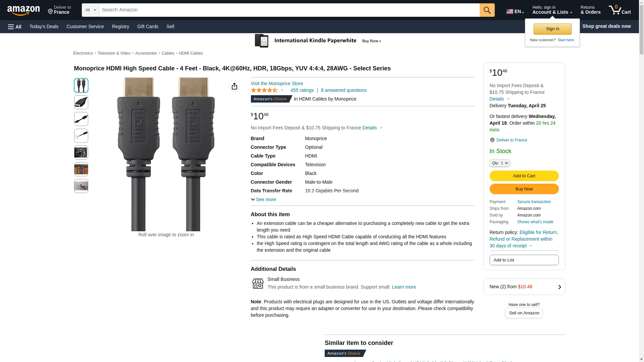Open Today's Deals in navigation bar
This screenshot has height=362, width=644.
click(x=44, y=26)
